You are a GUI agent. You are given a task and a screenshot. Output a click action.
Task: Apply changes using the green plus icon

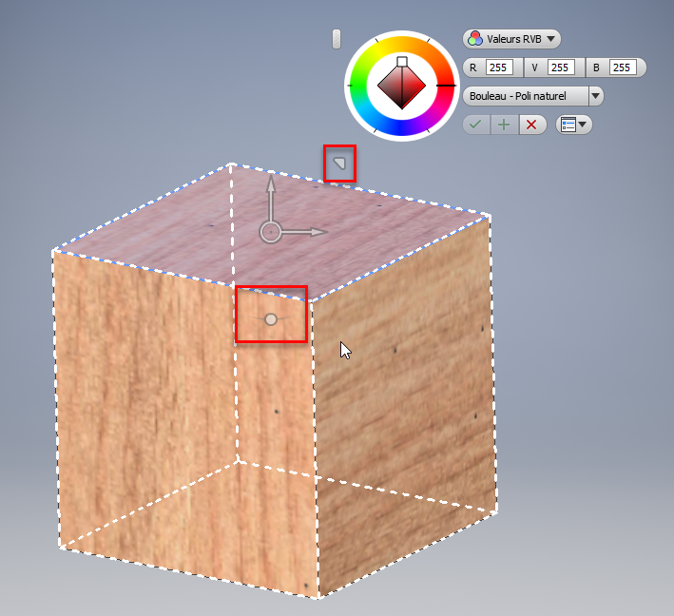click(x=504, y=125)
